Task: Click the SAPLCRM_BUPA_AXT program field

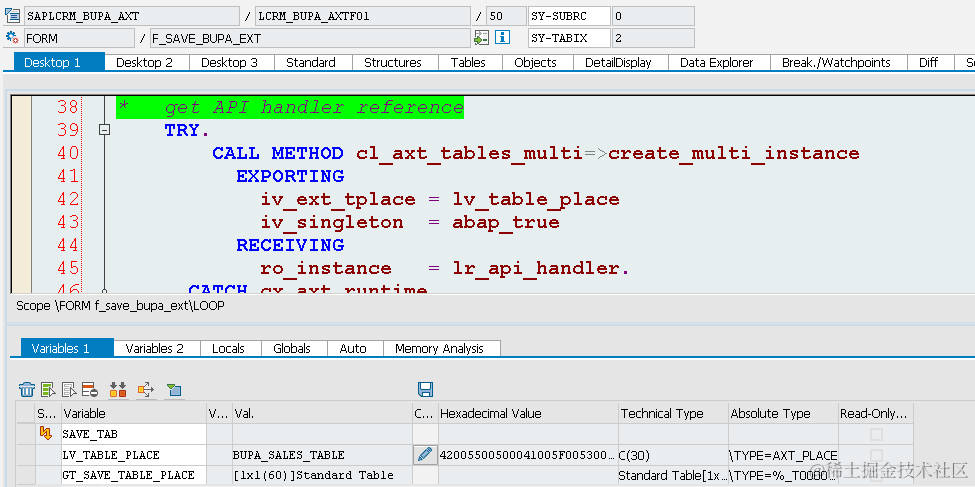Action: 131,16
